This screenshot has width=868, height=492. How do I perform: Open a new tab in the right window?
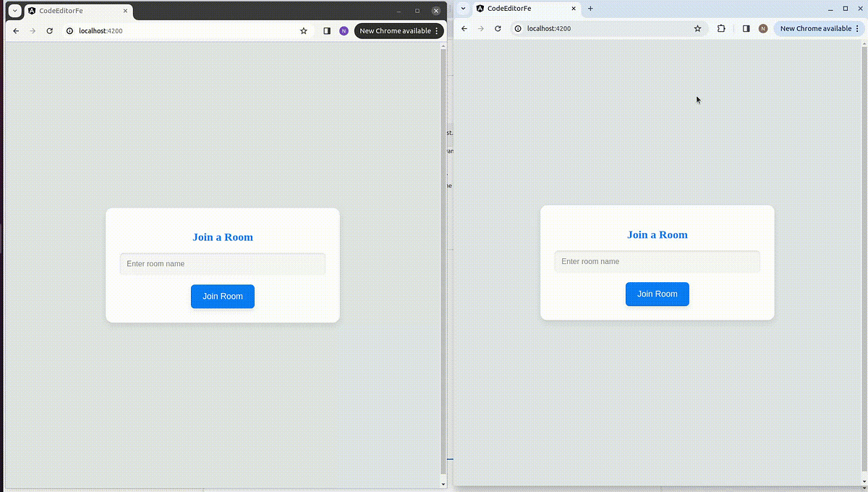592,9
